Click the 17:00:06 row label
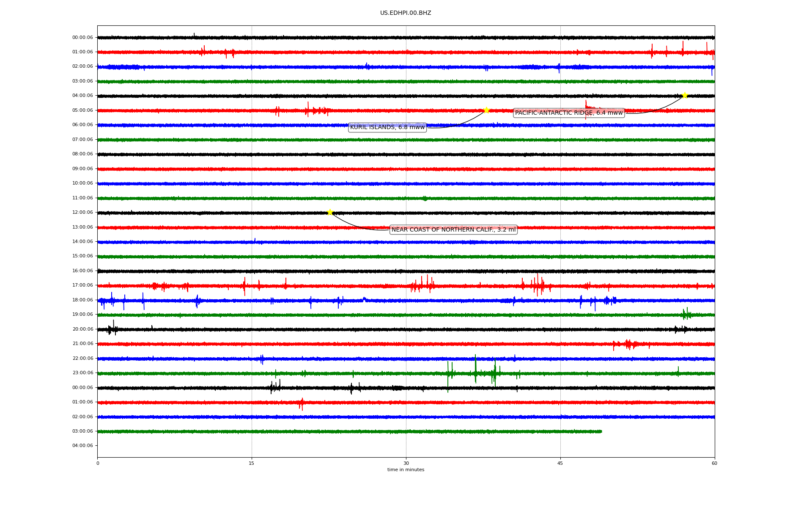Image resolution: width=812 pixels, height=508 pixels. tap(82, 285)
